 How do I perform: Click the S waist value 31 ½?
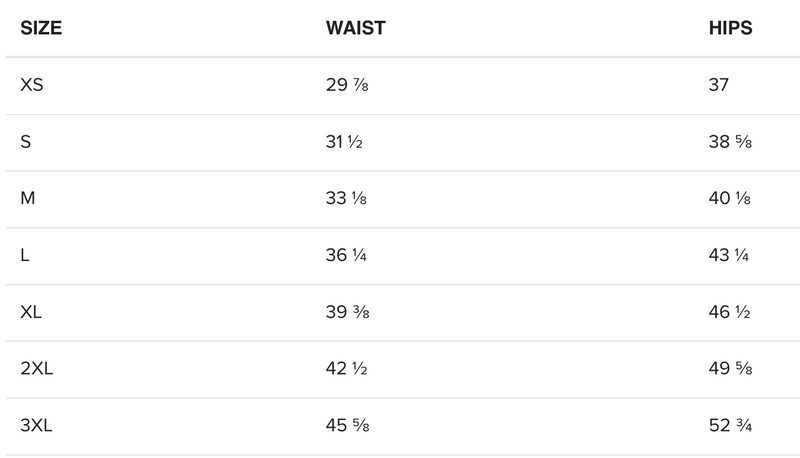[x=344, y=142]
